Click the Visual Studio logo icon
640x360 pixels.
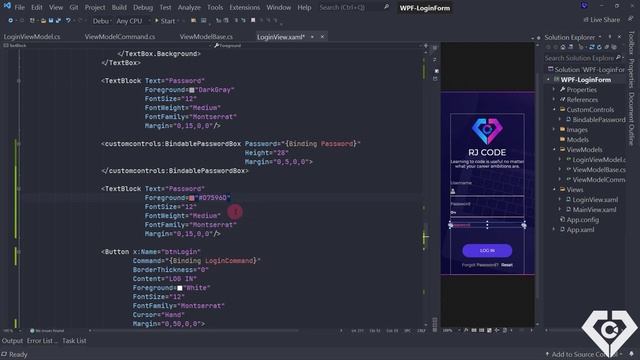click(7, 6)
